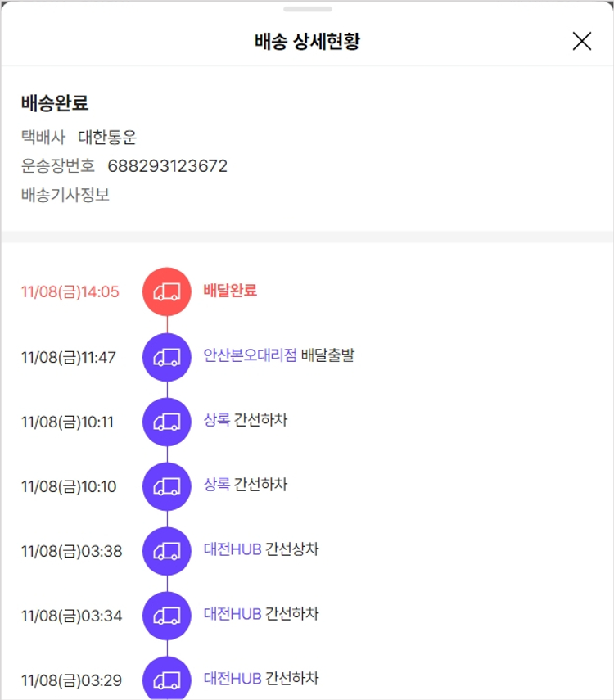Click the truck icon beside 대전HUB 간선상차
This screenshot has height=700, width=614.
[167, 551]
